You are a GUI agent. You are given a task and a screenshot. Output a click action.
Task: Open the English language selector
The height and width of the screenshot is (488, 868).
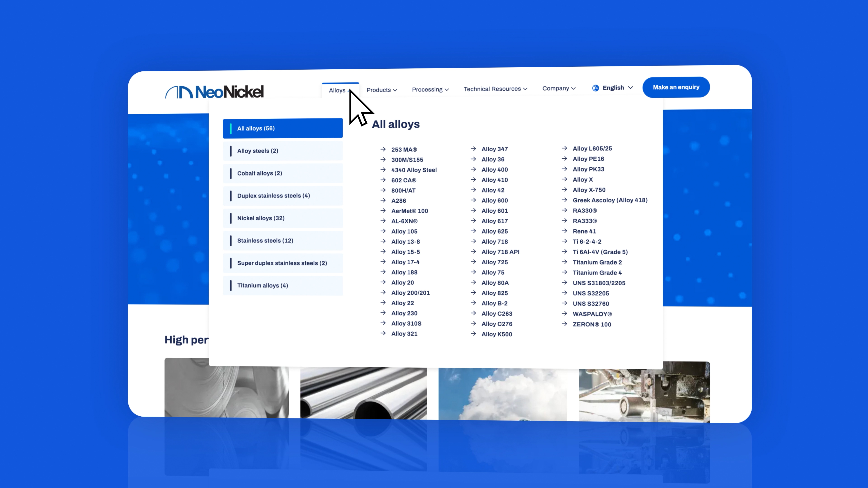[x=613, y=88]
